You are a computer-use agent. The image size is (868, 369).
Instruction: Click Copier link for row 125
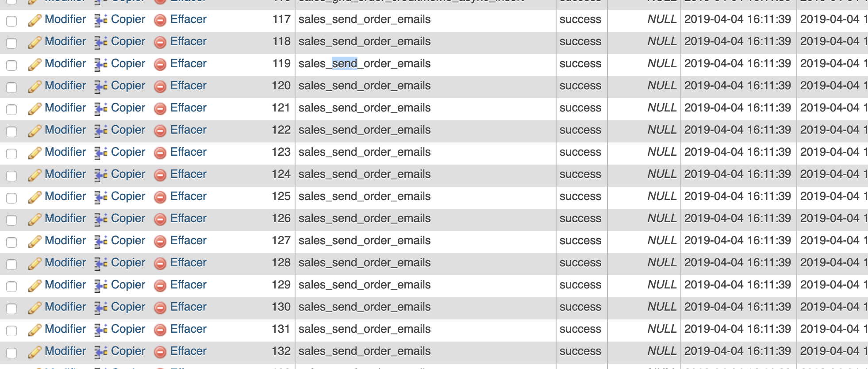coord(128,196)
